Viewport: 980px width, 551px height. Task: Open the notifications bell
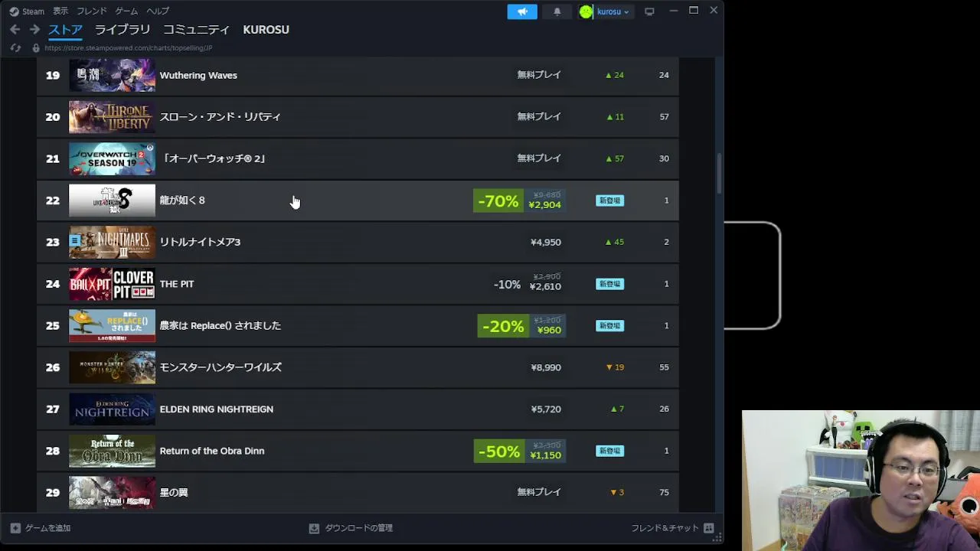557,11
